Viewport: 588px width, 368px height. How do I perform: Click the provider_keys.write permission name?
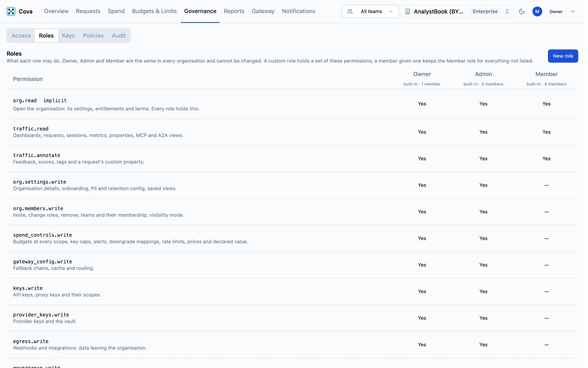[x=41, y=315]
